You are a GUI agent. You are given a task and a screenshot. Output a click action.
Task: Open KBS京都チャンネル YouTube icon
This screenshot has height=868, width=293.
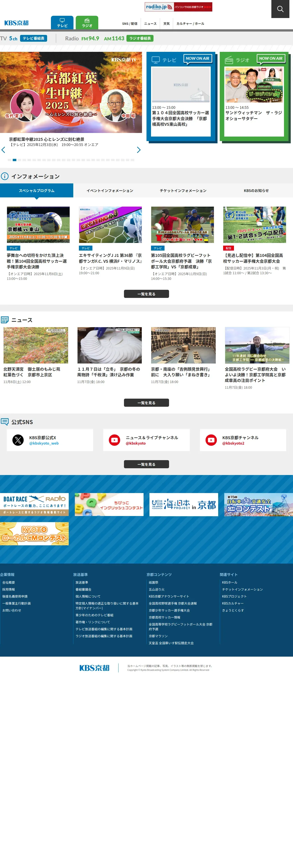[211, 440]
